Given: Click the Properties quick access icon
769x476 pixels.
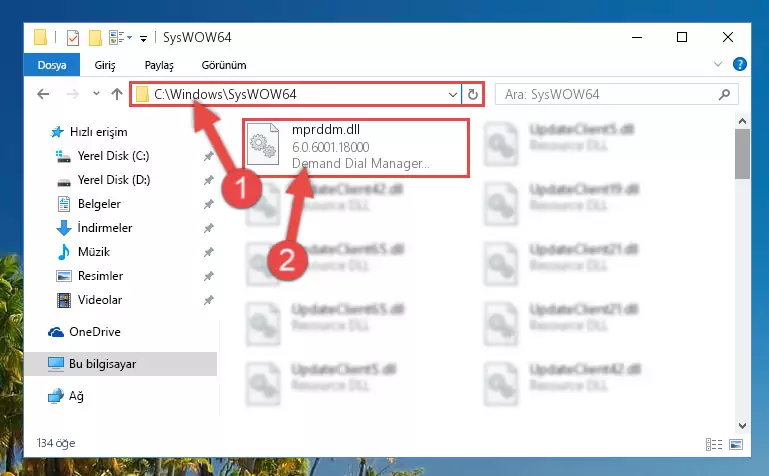Looking at the screenshot, I should pyautogui.click(x=73, y=37).
